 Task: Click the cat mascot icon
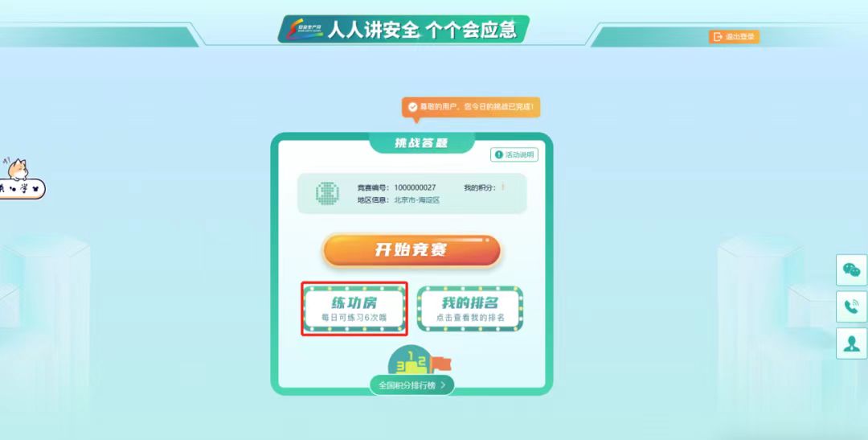(18, 170)
